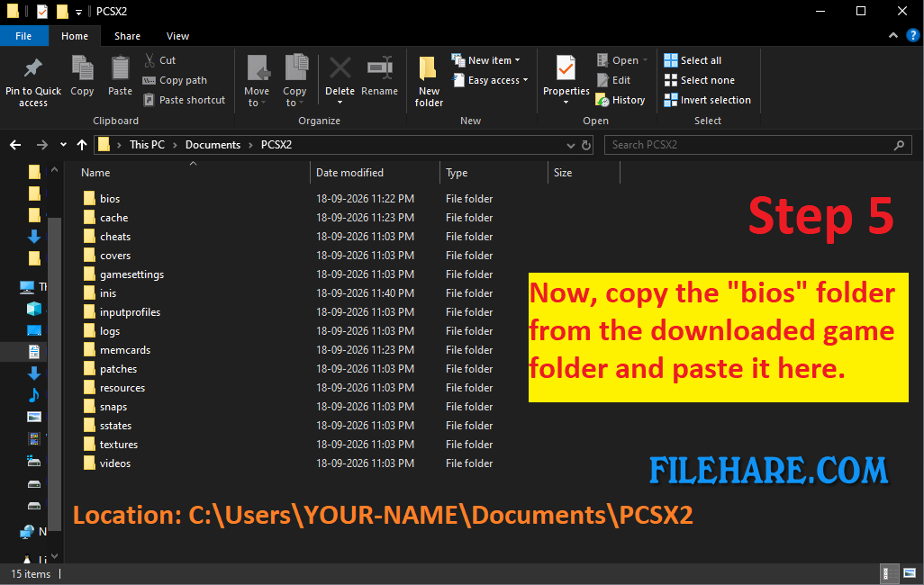Switch to the Home ribbon tab
The height and width of the screenshot is (585, 924).
(x=75, y=36)
